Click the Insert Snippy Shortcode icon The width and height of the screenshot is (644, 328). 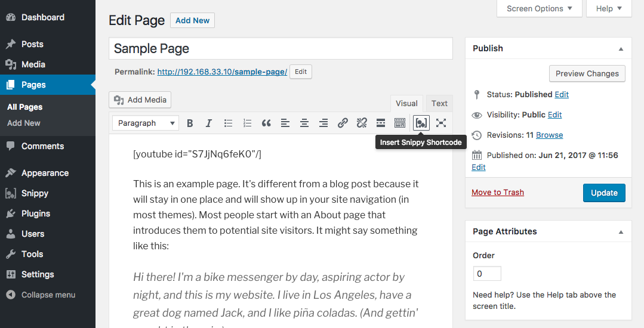click(x=421, y=123)
